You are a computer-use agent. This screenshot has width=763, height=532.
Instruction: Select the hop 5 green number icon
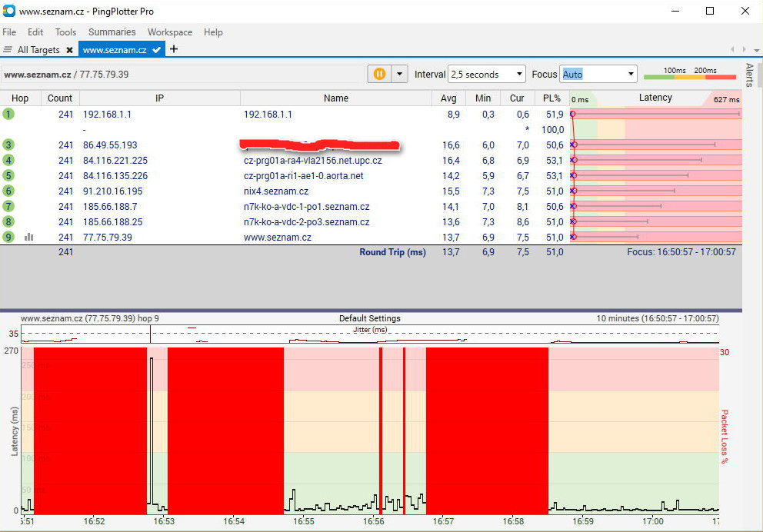coord(8,175)
